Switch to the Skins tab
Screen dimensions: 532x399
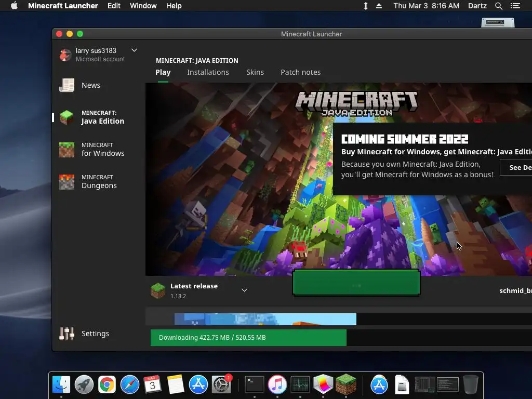[255, 72]
